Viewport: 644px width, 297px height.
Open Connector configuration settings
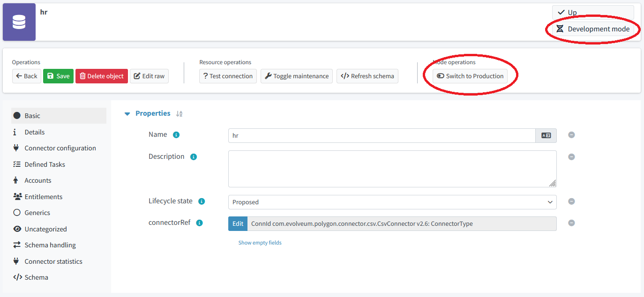pos(60,148)
